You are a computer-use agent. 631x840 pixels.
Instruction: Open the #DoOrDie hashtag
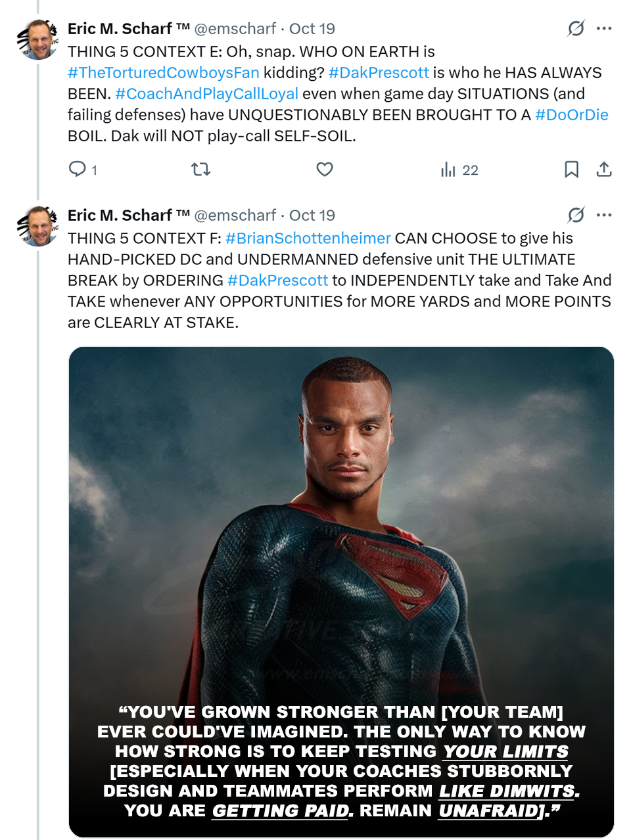(572, 115)
